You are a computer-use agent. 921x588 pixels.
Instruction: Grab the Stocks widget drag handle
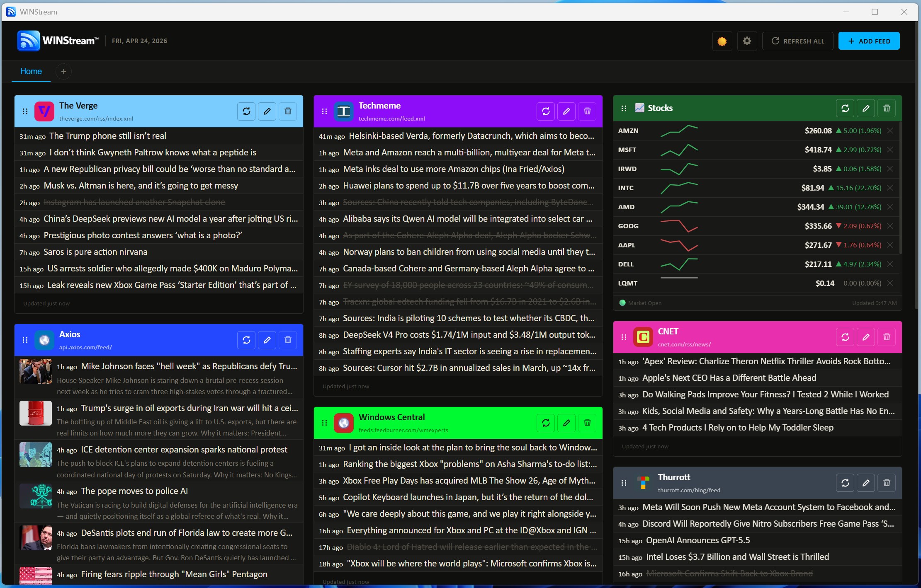click(624, 108)
